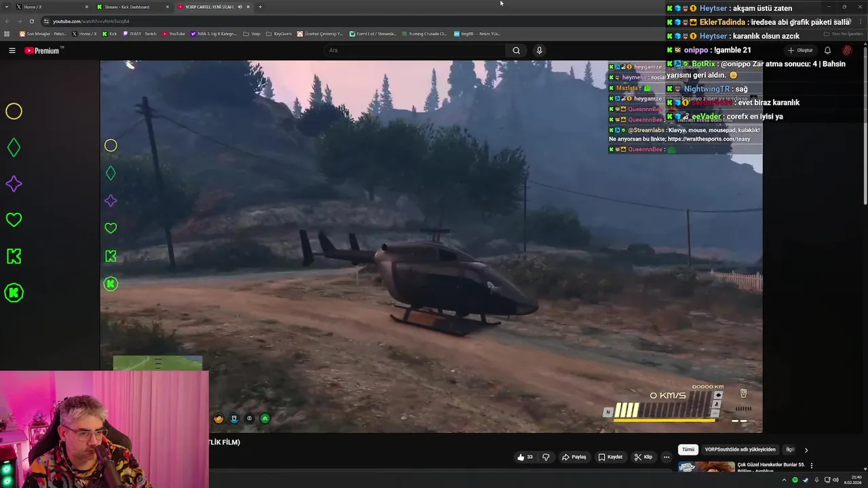
Task: Open Event List / Streamlabs bookmark
Action: click(372, 33)
